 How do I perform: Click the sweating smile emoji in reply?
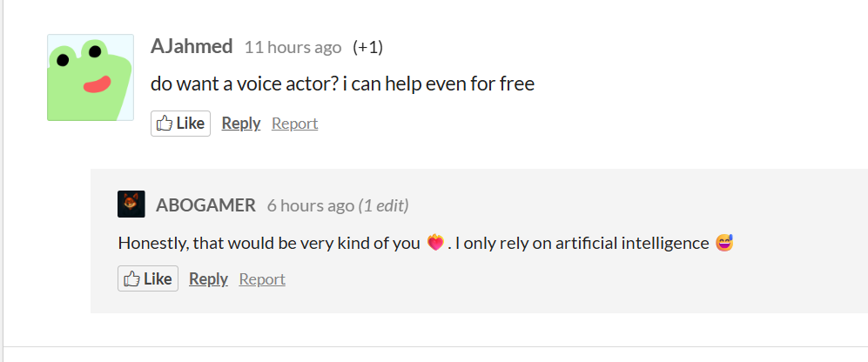[724, 243]
